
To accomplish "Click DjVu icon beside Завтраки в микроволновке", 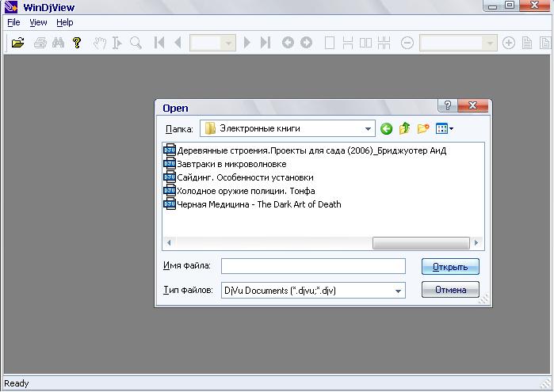I will [170, 164].
